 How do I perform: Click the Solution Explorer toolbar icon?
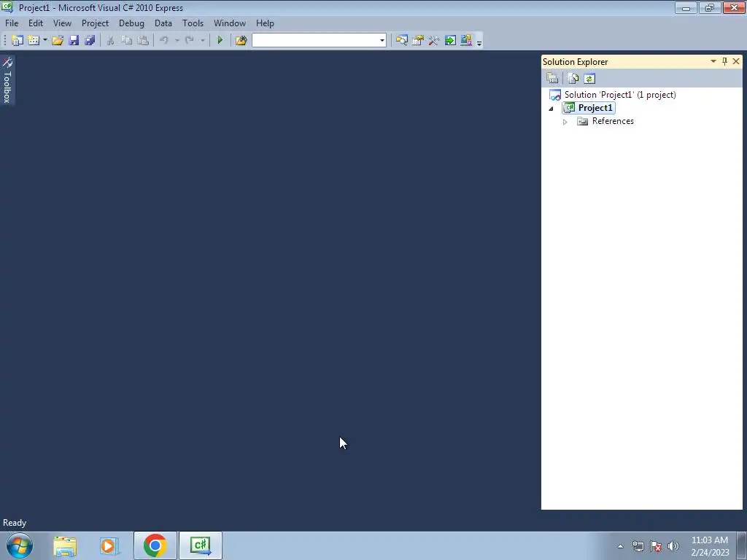(402, 41)
